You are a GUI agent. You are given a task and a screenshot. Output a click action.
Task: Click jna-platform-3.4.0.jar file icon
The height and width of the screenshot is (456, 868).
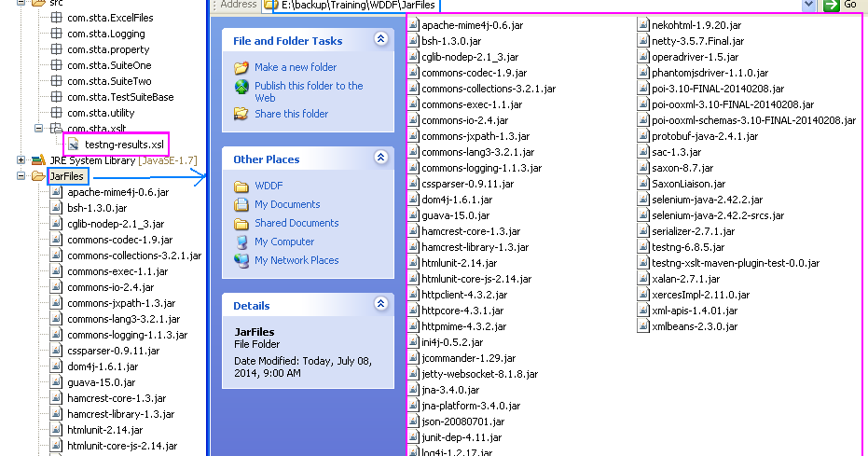413,406
